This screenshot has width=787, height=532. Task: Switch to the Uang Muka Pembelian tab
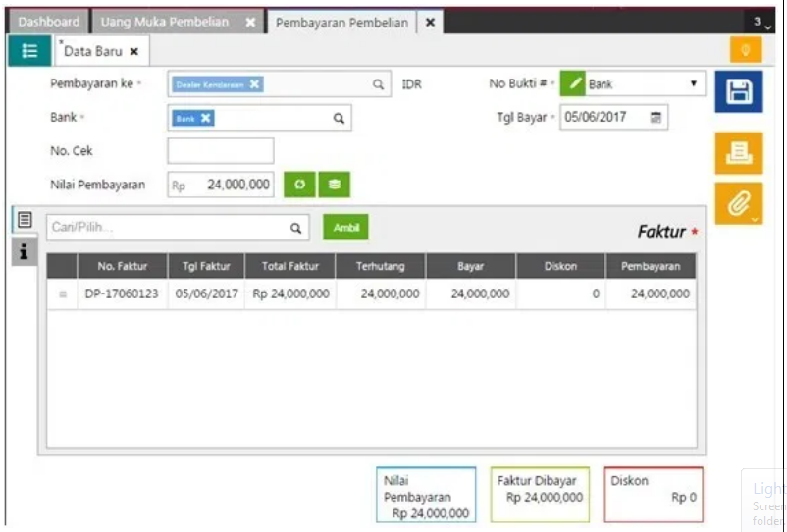[165, 22]
